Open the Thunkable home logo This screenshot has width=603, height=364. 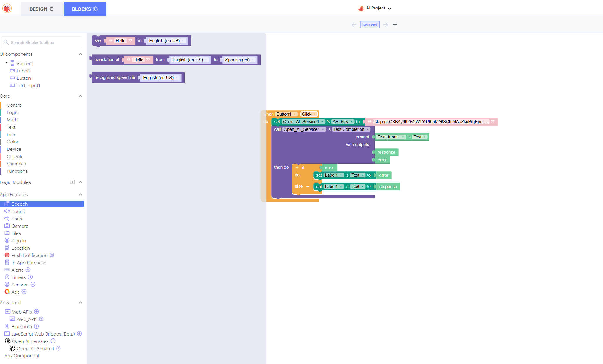[x=7, y=8]
